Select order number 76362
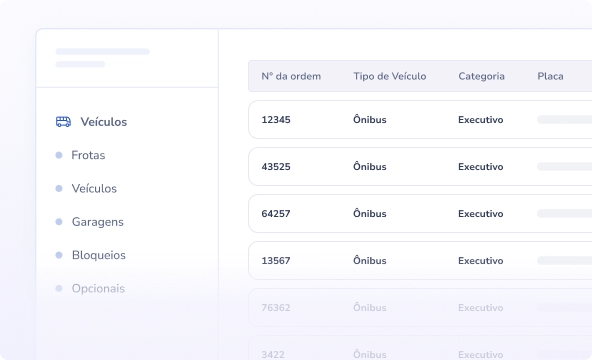The height and width of the screenshot is (360, 592). [x=276, y=308]
